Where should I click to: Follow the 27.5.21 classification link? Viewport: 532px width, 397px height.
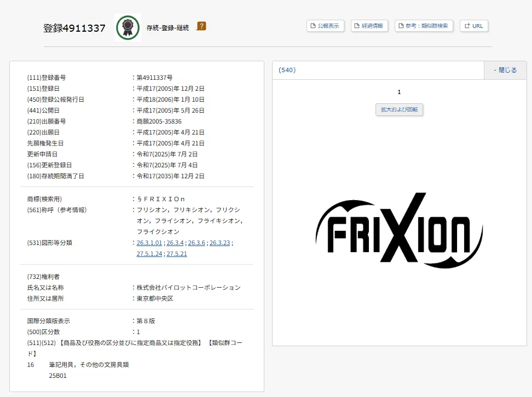tap(177, 254)
